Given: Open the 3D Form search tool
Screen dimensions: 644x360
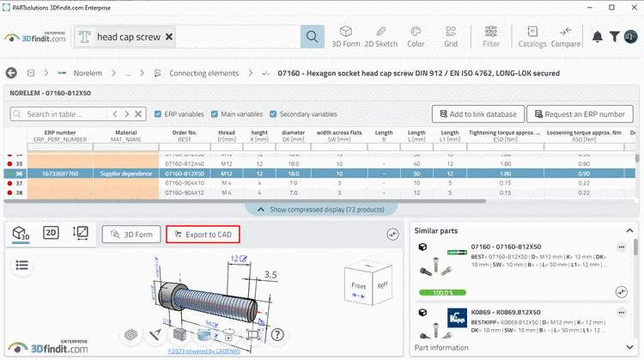Looking at the screenshot, I should pyautogui.click(x=346, y=37).
